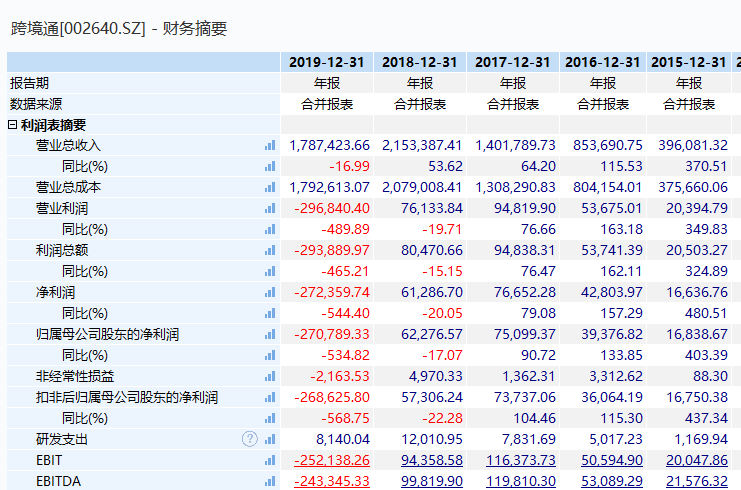This screenshot has height=490, width=741.
Task: Open EBIT 2019 value -252,138.26 link
Action: click(332, 460)
